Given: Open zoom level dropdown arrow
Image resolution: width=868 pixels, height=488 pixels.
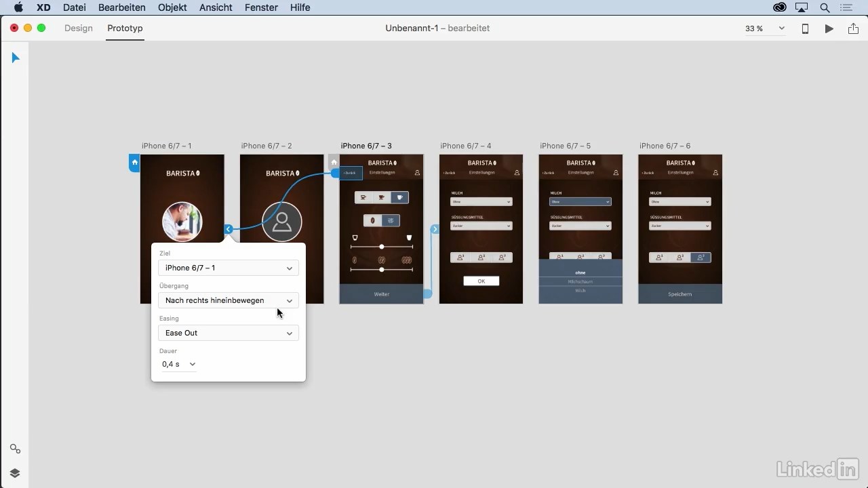Looking at the screenshot, I should pos(782,28).
